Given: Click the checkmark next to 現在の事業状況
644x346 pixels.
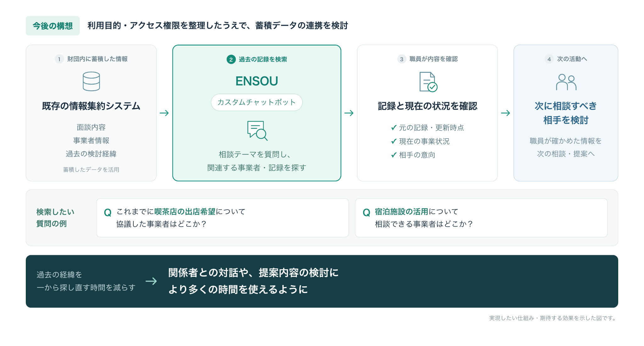Looking at the screenshot, I should tap(394, 141).
